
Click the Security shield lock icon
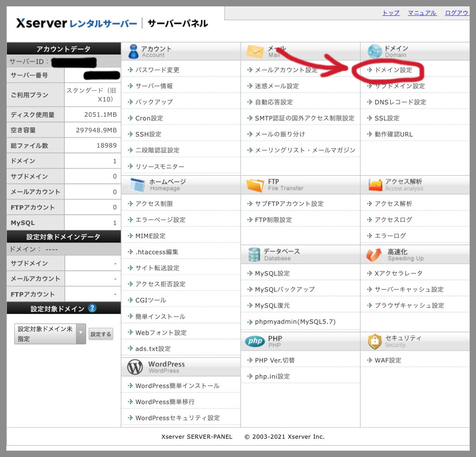[x=374, y=341]
